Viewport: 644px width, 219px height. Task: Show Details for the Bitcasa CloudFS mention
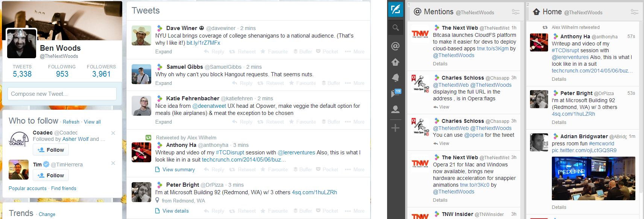pyautogui.click(x=440, y=64)
